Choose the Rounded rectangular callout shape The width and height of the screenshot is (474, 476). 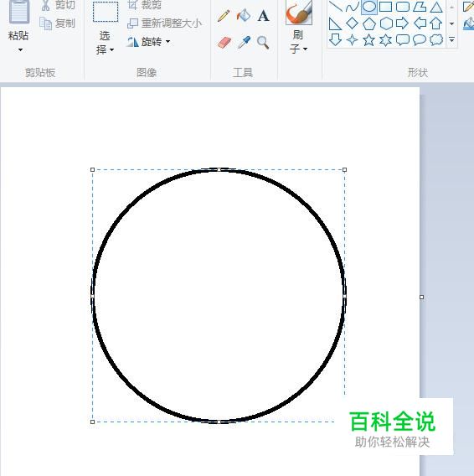click(403, 40)
